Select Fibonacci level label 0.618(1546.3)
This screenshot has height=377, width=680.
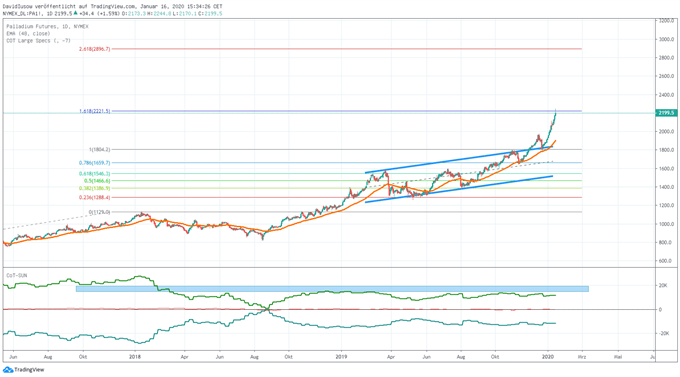click(95, 174)
